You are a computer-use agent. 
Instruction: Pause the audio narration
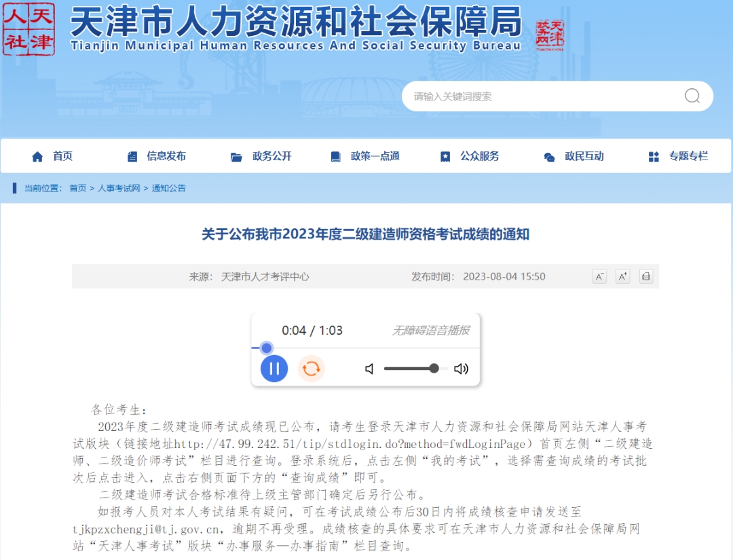[274, 369]
